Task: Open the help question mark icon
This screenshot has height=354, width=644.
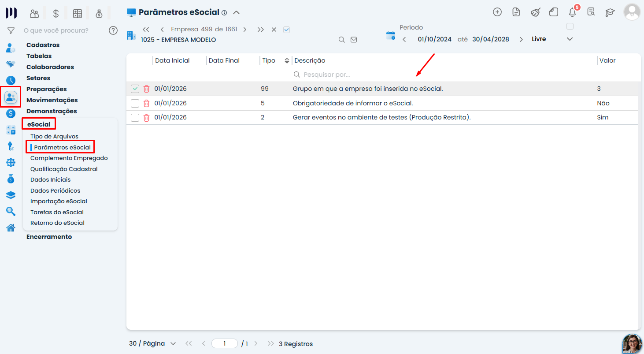Action: (113, 30)
